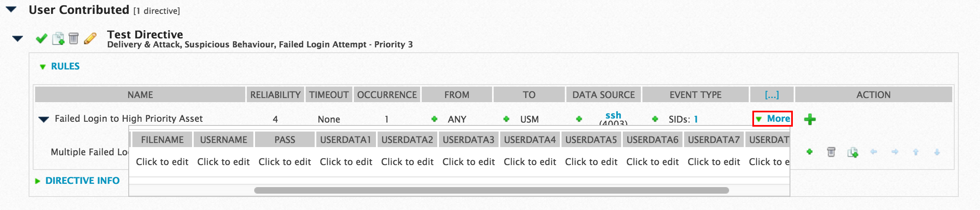The width and height of the screenshot is (980, 210).
Task: Toggle the green checkmark to disable Test Directive
Action: click(x=41, y=38)
